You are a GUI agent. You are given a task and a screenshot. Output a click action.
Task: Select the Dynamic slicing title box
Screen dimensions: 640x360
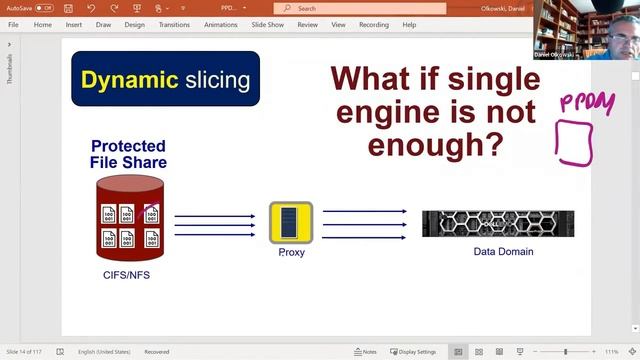pyautogui.click(x=165, y=79)
